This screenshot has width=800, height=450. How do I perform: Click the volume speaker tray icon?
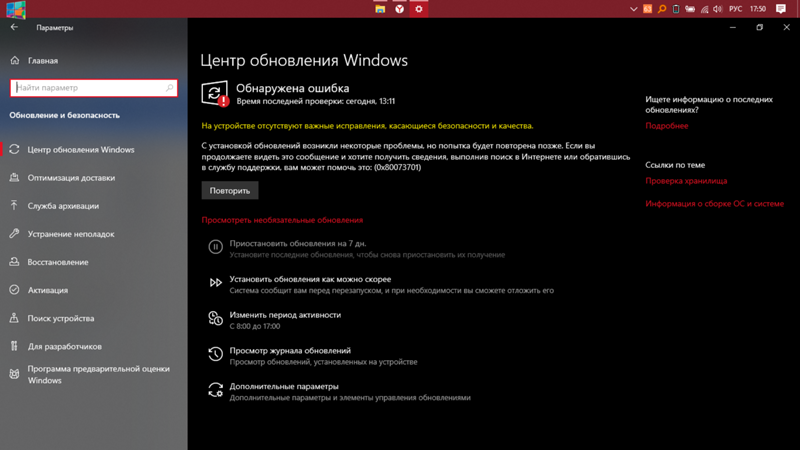click(x=718, y=9)
